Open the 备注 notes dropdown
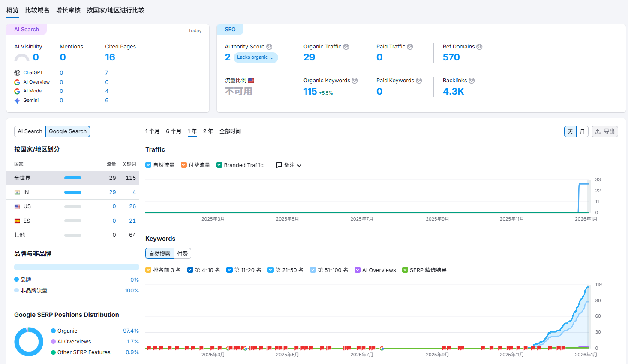Viewport: 628px width, 364px height. [289, 165]
